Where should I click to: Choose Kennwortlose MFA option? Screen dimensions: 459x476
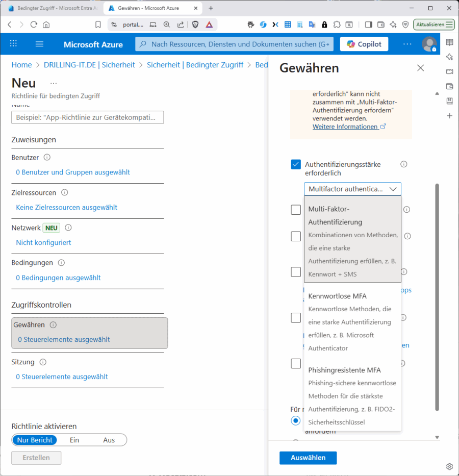coord(352,322)
